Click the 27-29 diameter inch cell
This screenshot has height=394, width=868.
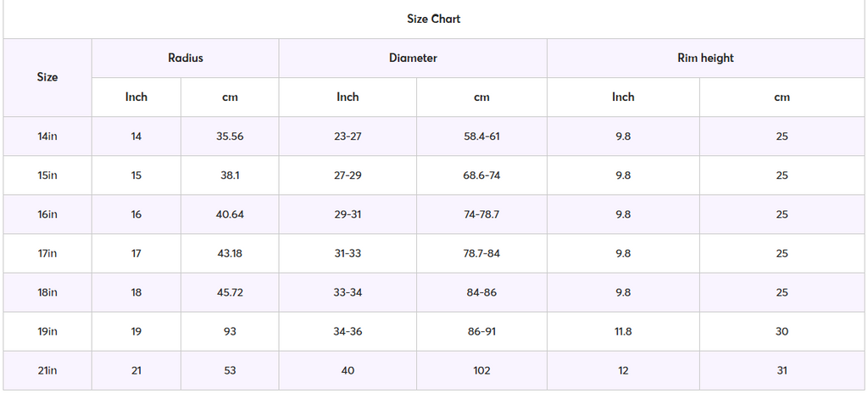pos(348,175)
